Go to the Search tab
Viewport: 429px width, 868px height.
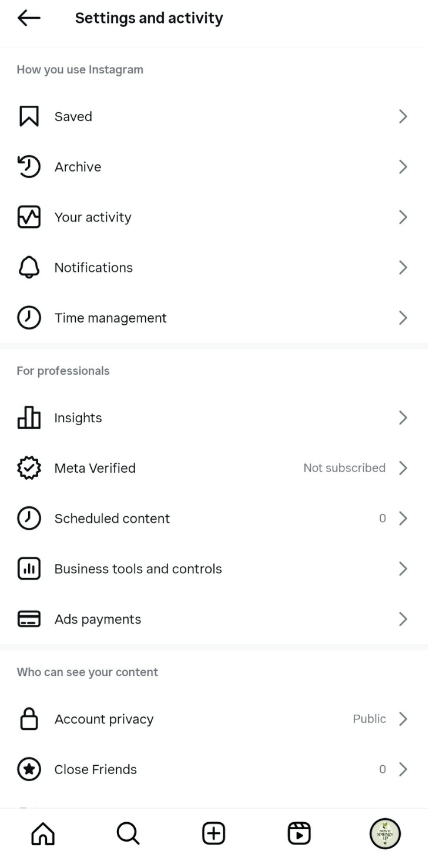coord(128,833)
